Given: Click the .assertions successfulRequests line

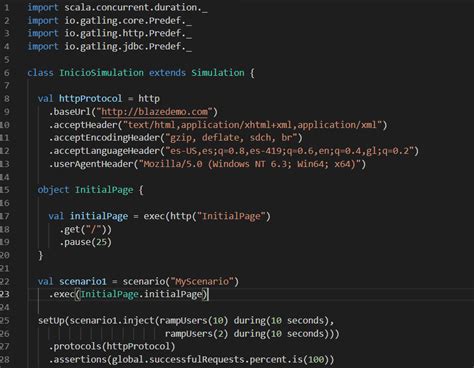Looking at the screenshot, I should pos(191,360).
